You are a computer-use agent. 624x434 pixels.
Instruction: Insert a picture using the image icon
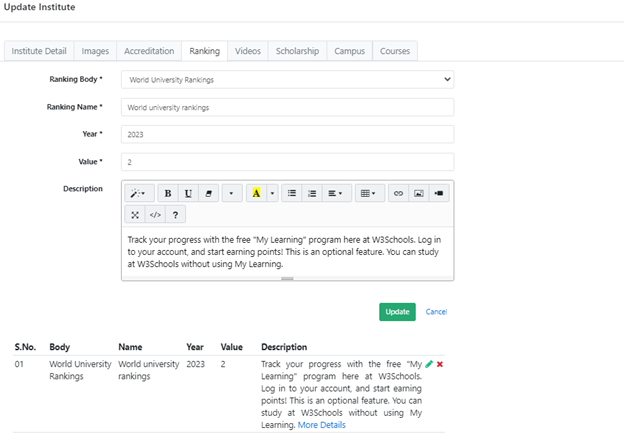pos(419,193)
